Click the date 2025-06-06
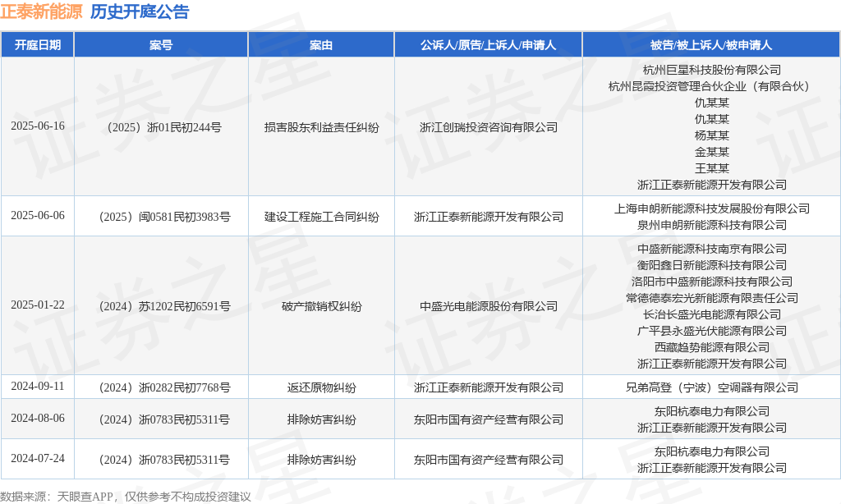The width and height of the screenshot is (841, 504). click(x=38, y=216)
